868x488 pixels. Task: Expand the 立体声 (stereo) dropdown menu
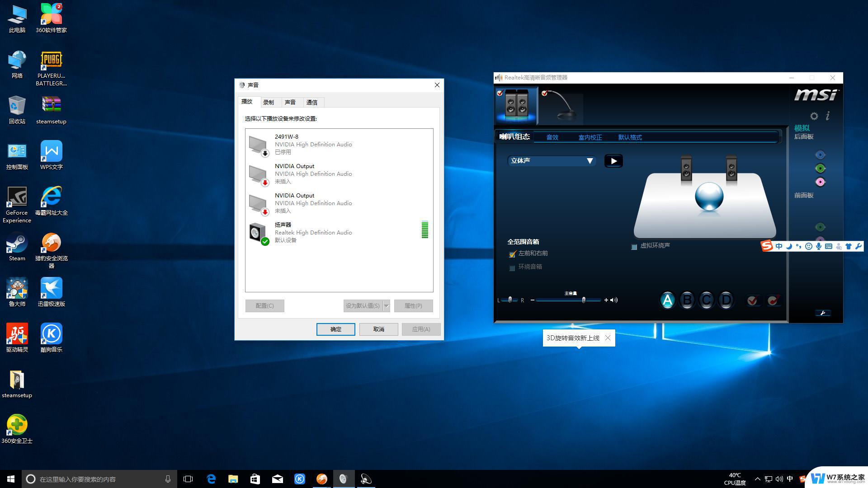click(x=590, y=160)
